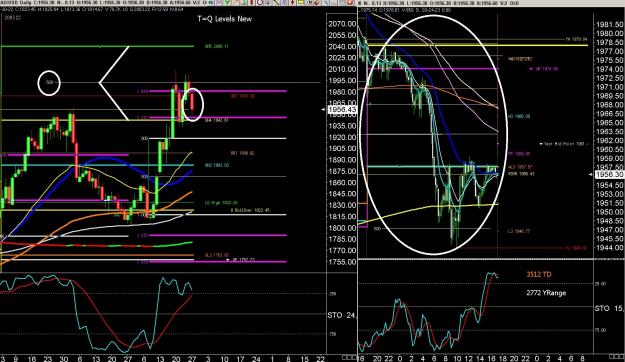Click the pencil line tool in toolbar
The image size is (625, 362).
(277, 2)
